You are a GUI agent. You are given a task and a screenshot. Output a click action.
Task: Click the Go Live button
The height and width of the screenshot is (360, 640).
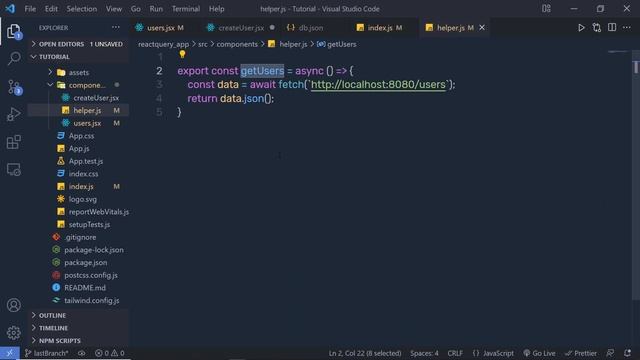[x=539, y=353]
